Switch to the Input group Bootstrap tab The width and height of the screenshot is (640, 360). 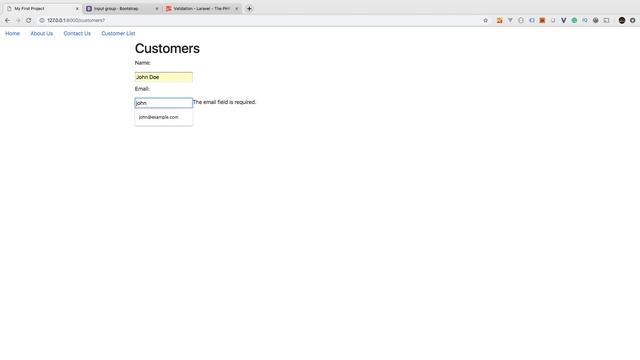[x=122, y=9]
